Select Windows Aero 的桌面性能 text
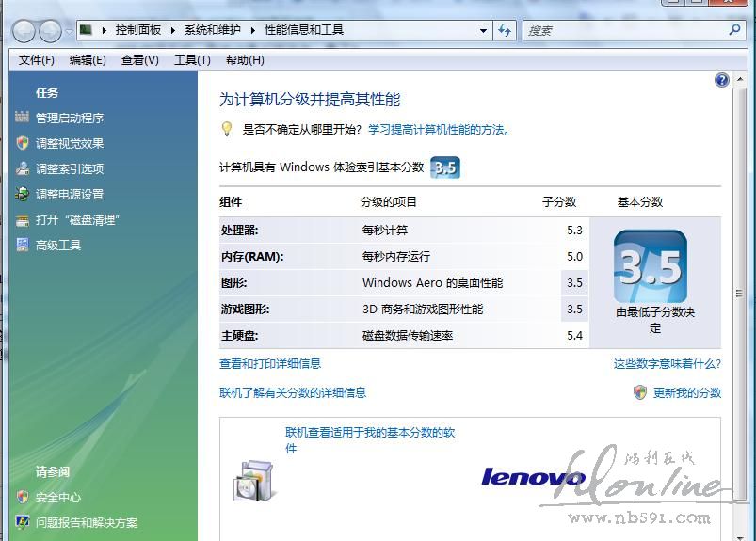The image size is (756, 541). (x=432, y=283)
